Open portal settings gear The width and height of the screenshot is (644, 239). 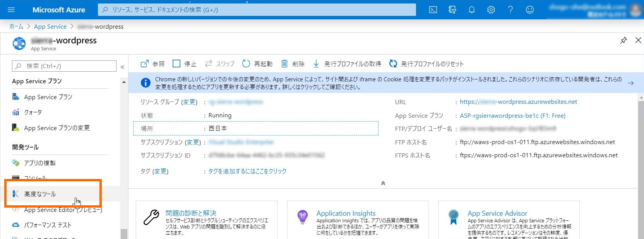point(491,10)
